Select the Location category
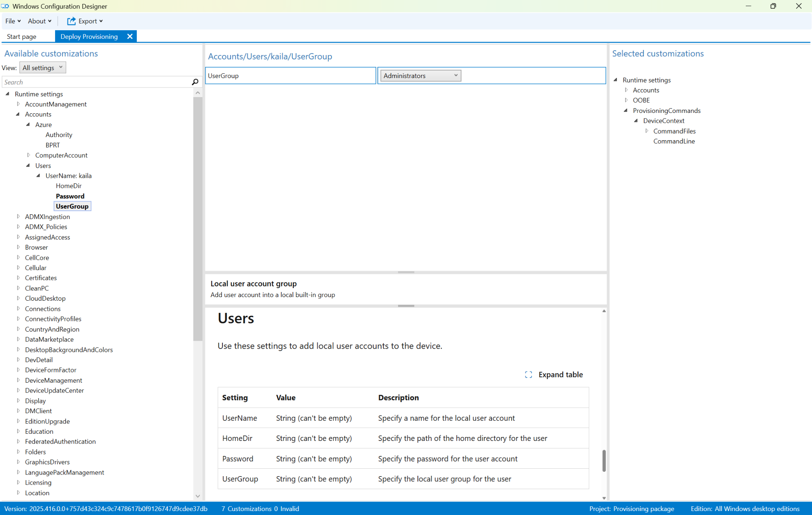 coord(37,493)
